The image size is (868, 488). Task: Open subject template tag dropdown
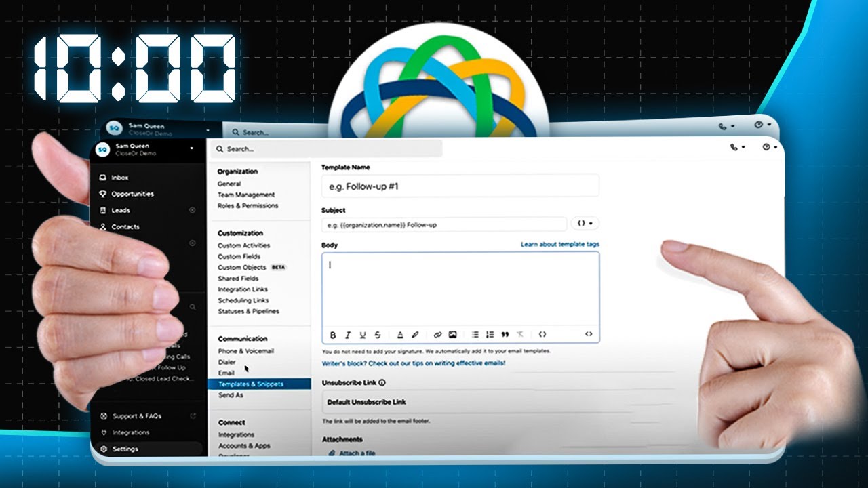coord(585,223)
